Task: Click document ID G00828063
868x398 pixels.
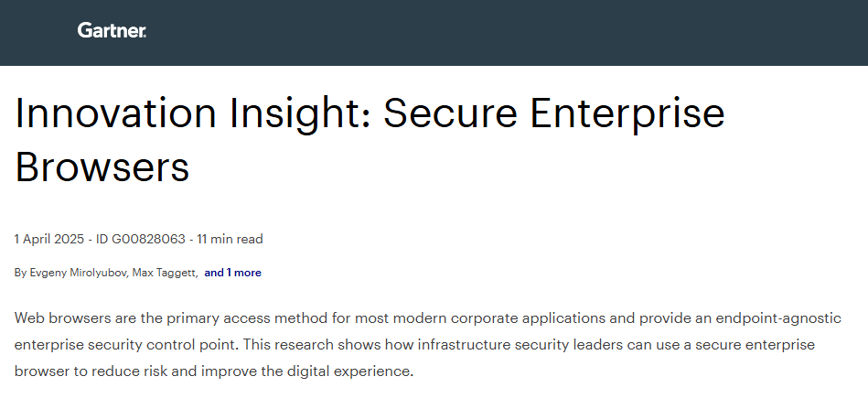Action: pyautogui.click(x=141, y=239)
